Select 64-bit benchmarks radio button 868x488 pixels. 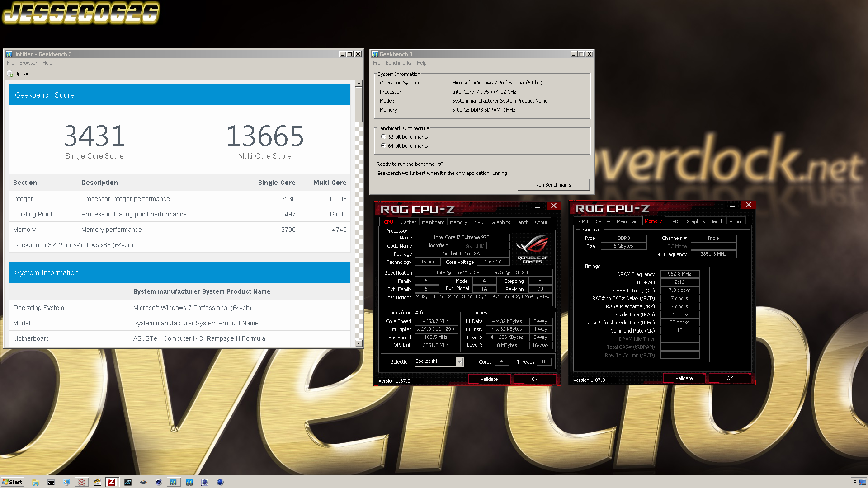click(x=383, y=146)
